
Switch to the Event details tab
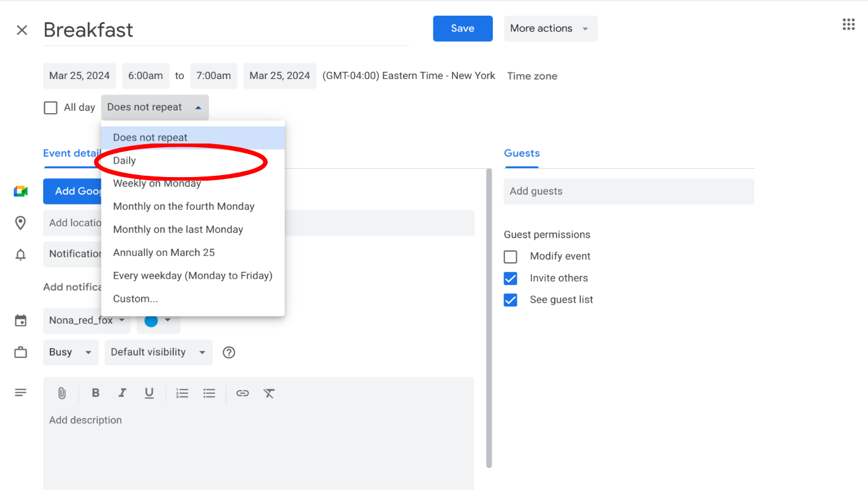[72, 154]
